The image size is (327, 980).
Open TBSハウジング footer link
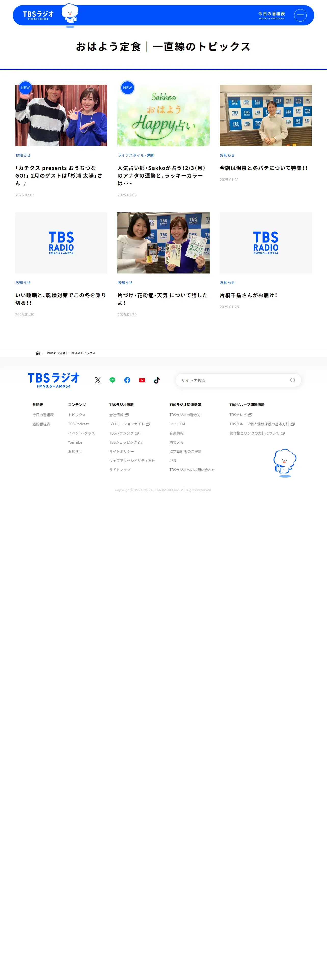pyautogui.click(x=121, y=433)
